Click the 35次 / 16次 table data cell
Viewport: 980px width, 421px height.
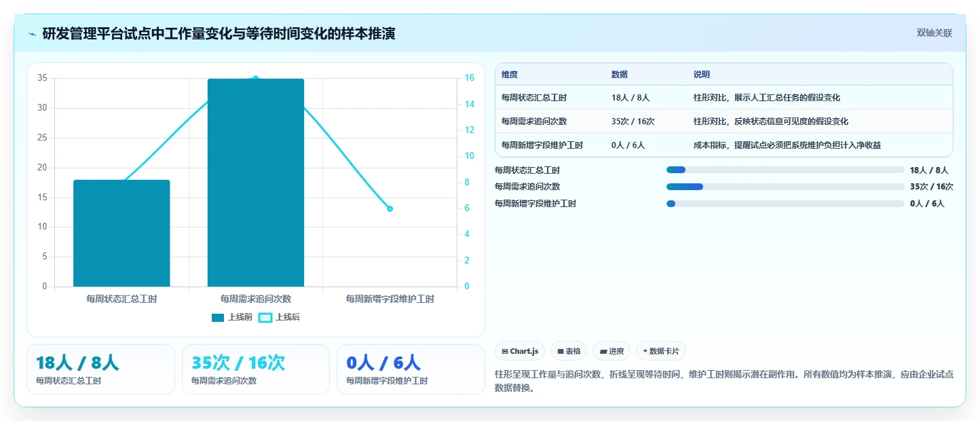click(x=633, y=122)
